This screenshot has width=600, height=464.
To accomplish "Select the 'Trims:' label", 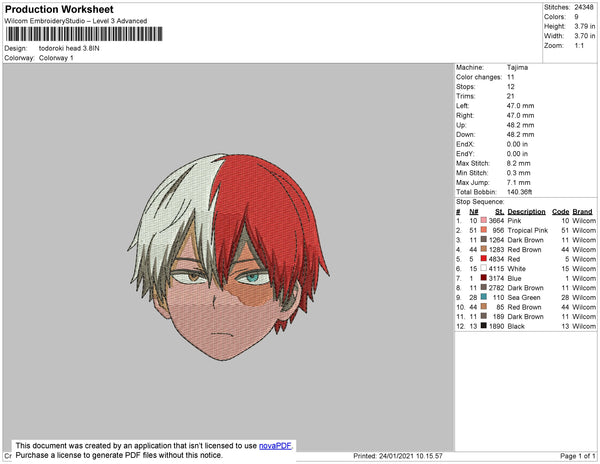I will (x=466, y=96).
